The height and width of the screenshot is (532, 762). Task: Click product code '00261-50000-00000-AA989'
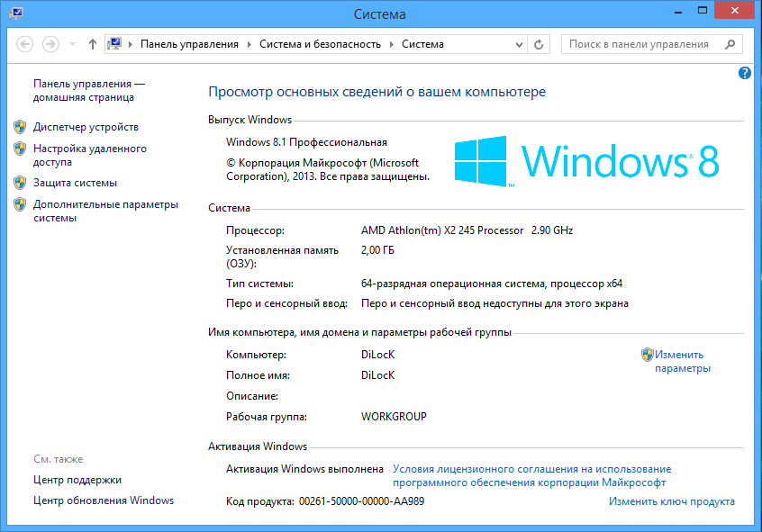(x=361, y=501)
